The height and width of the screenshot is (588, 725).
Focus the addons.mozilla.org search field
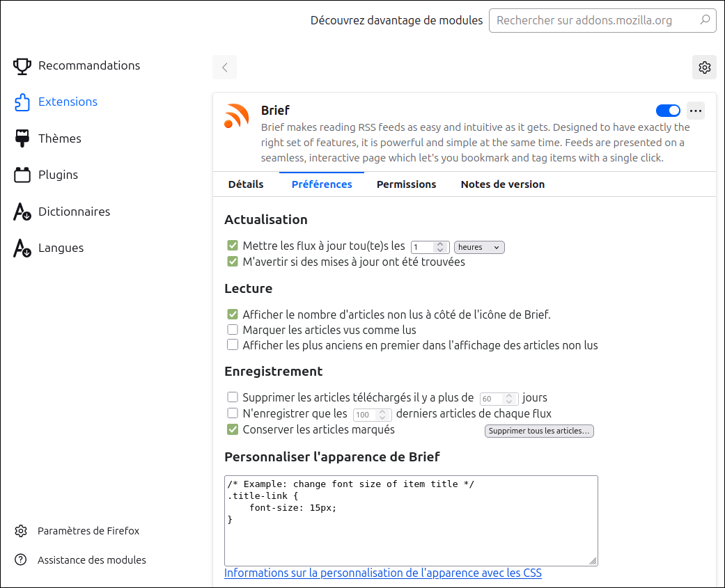click(602, 20)
